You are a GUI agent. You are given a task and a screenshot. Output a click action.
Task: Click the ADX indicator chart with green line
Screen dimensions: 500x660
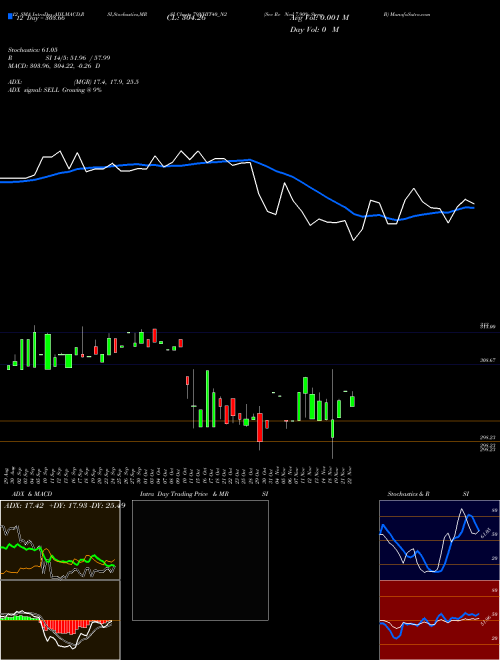[60, 540]
